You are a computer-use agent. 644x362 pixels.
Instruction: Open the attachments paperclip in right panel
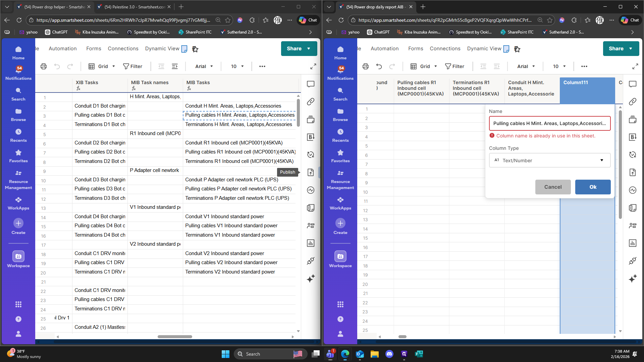coord(633,102)
